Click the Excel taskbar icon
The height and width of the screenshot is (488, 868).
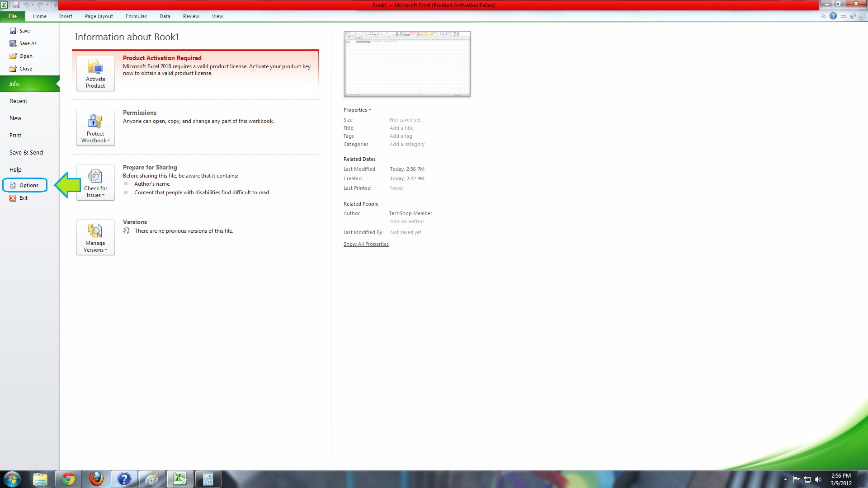click(180, 479)
